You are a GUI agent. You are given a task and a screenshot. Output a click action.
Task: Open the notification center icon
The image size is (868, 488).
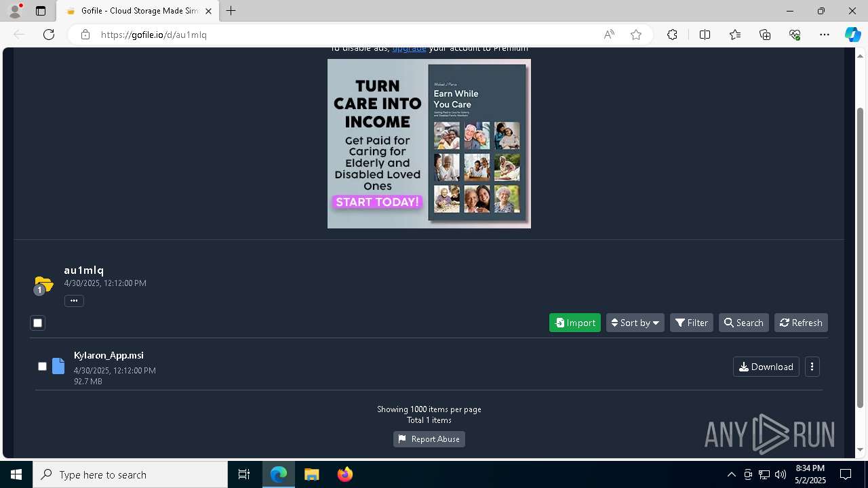[x=846, y=474]
